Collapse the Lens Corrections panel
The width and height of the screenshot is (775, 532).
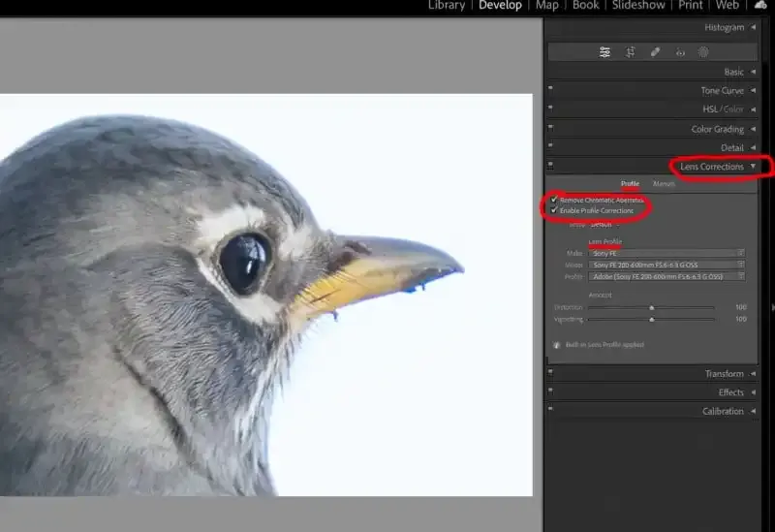click(x=753, y=167)
